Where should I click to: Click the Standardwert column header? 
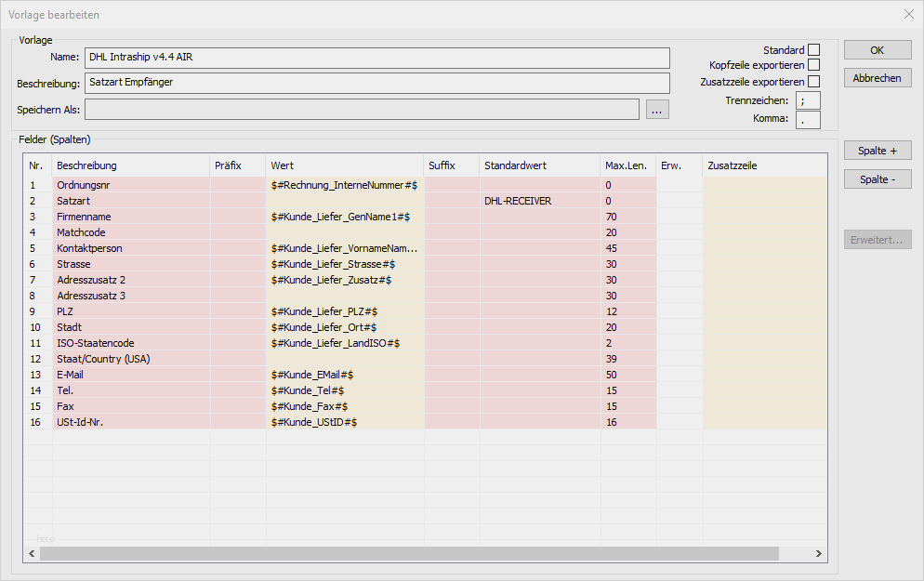coord(540,165)
